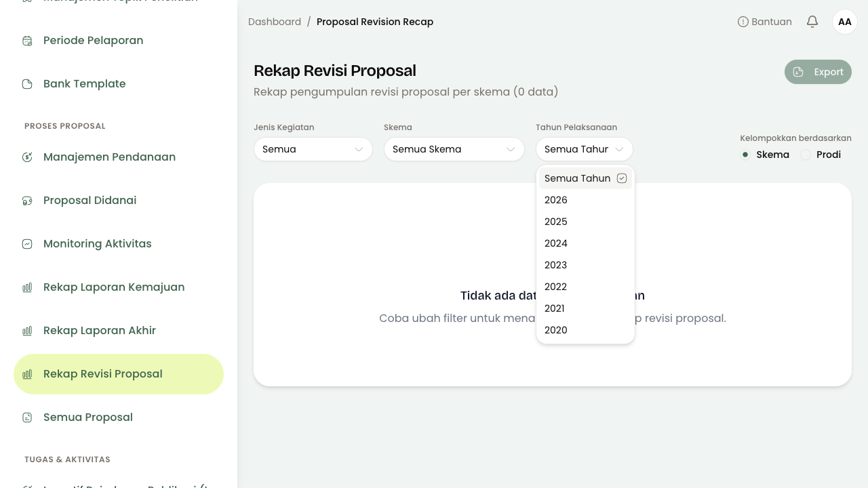Open the Jenis Kegiatan dropdown
The image size is (868, 488).
pos(313,149)
